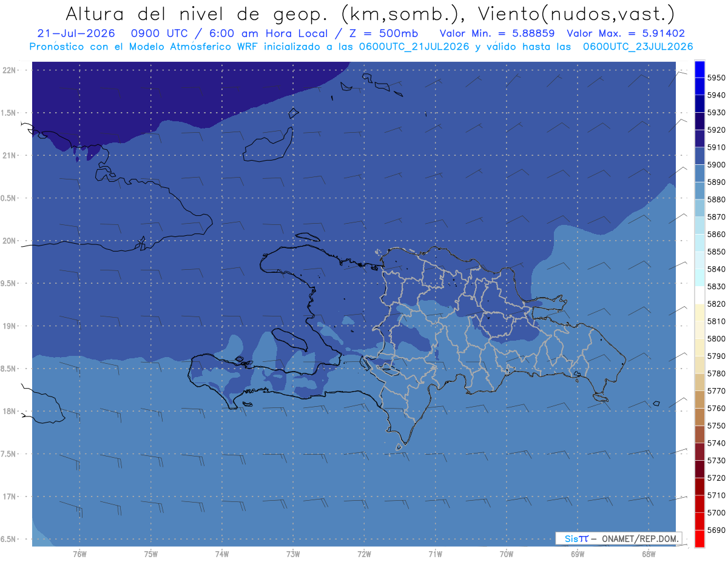Screen dimensions: 728x562
Task: Click the 71W longitude axis label
Action: [435, 554]
